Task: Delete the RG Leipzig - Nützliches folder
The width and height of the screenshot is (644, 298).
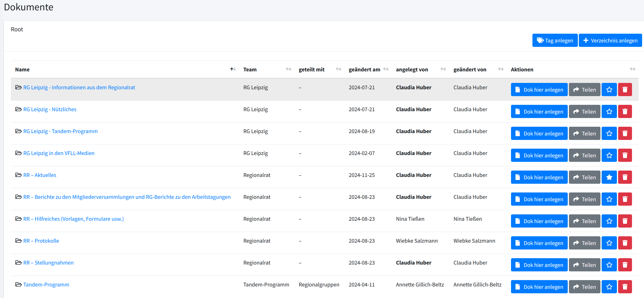Action: pyautogui.click(x=624, y=111)
